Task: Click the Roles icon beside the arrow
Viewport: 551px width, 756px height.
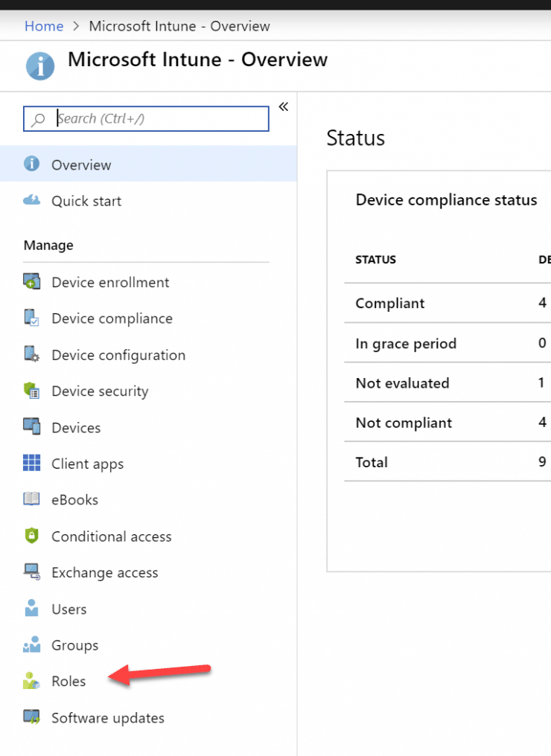Action: pos(33,681)
